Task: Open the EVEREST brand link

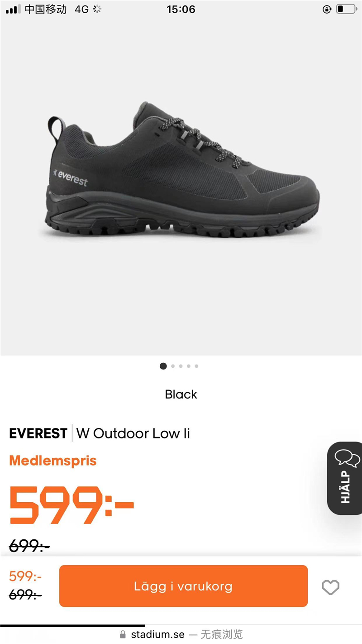Action: pyautogui.click(x=38, y=433)
